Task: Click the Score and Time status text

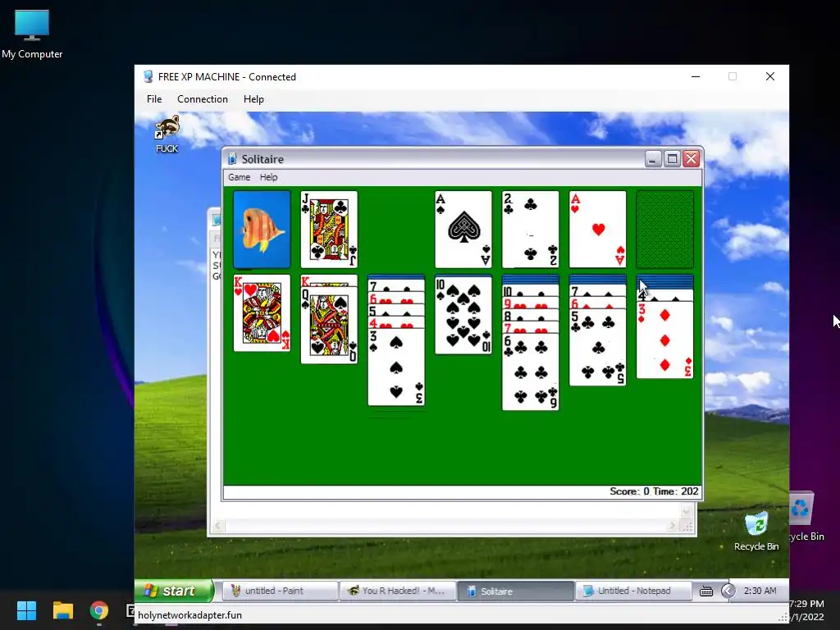Action: point(654,491)
